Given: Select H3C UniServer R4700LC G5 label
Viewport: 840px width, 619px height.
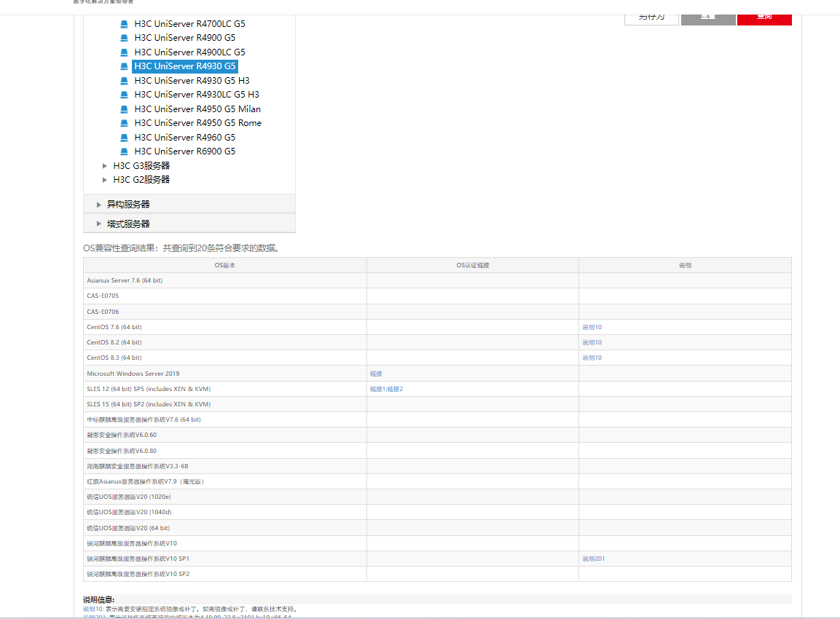Looking at the screenshot, I should coord(189,23).
